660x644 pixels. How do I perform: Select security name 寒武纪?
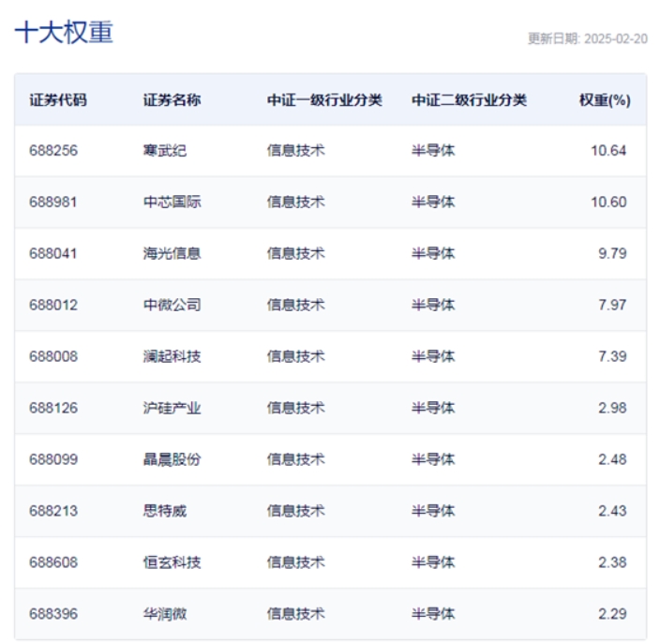pos(165,151)
